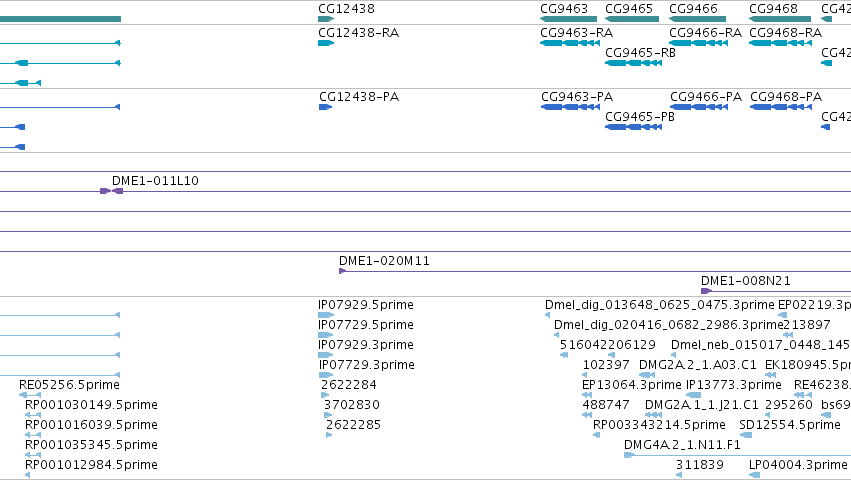Open transcript CG9468-RA details
This screenshot has height=480, width=851.
coord(780,43)
